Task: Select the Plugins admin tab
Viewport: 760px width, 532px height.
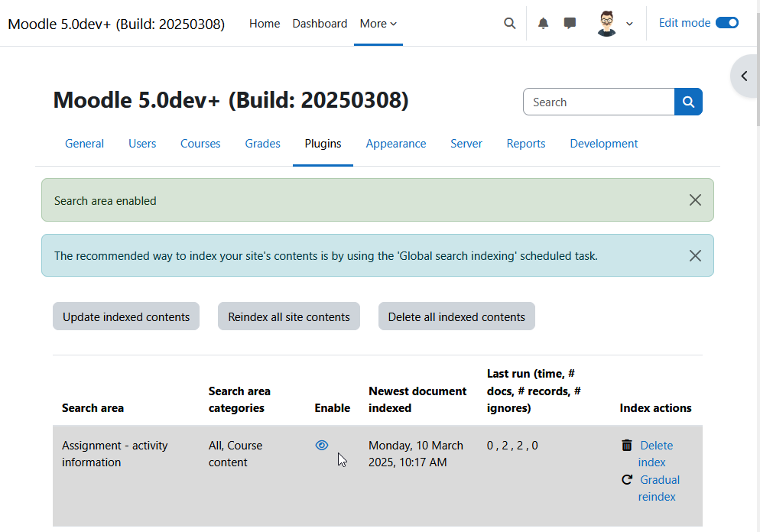Action: tap(323, 144)
